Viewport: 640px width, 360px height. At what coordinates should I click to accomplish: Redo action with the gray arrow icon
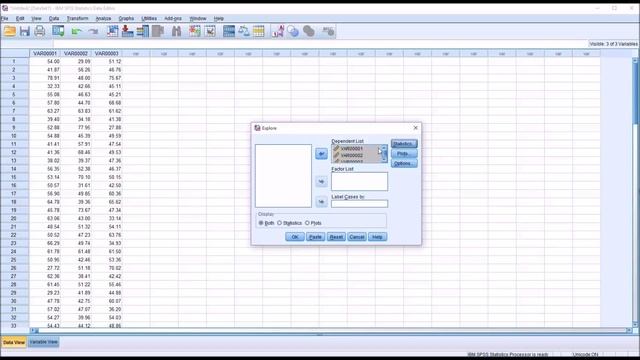pos(93,31)
